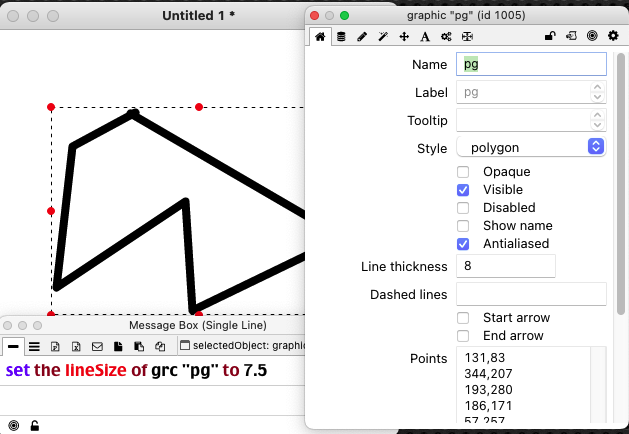Open the Custom properties database tab
The width and height of the screenshot is (629, 434).
[341, 36]
